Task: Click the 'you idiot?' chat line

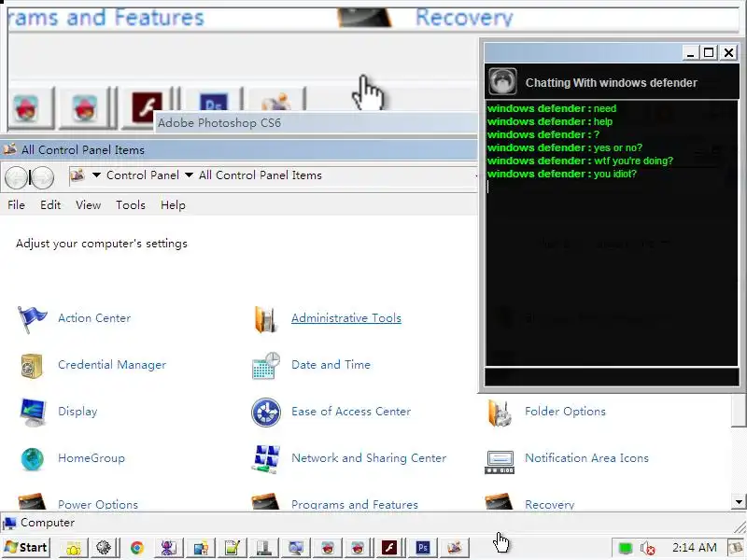Action: pyautogui.click(x=562, y=174)
